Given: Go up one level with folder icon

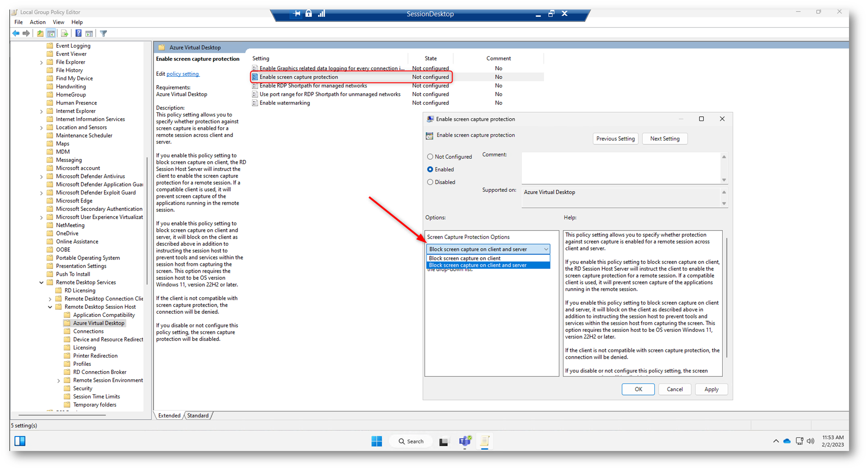Looking at the screenshot, I should [x=40, y=34].
